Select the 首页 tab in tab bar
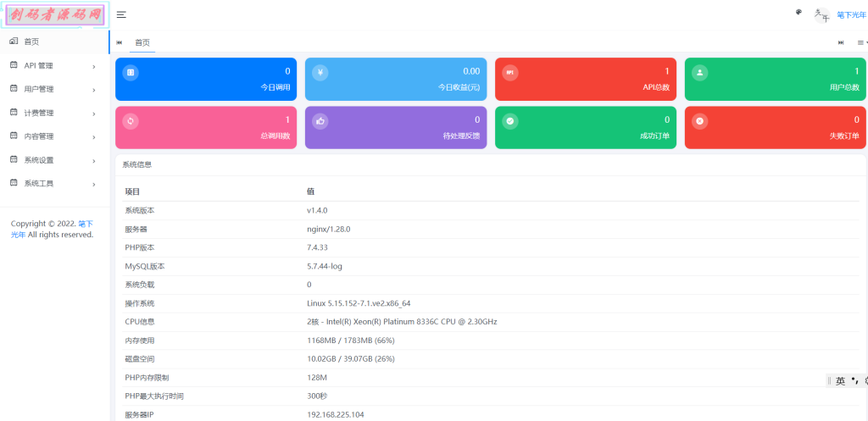Viewport: 868px width, 421px height. (x=142, y=42)
